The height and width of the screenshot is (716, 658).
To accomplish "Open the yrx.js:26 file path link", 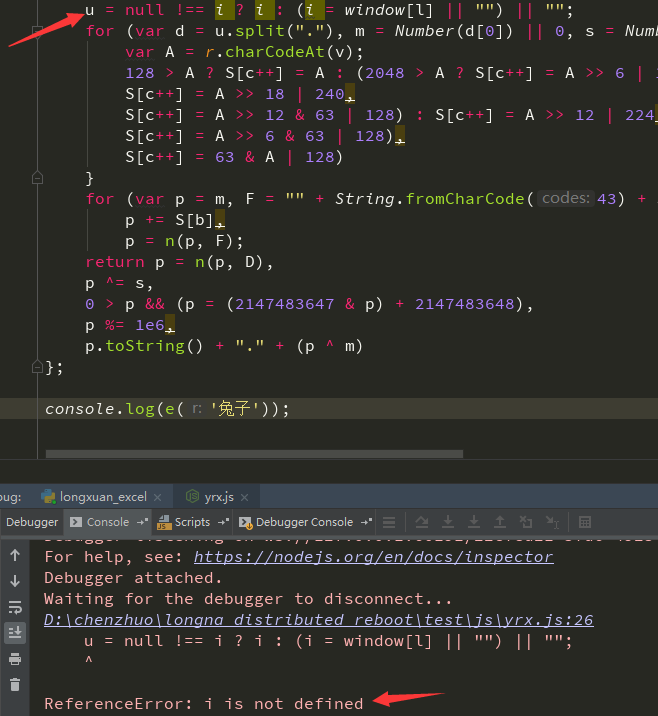I will point(318,619).
